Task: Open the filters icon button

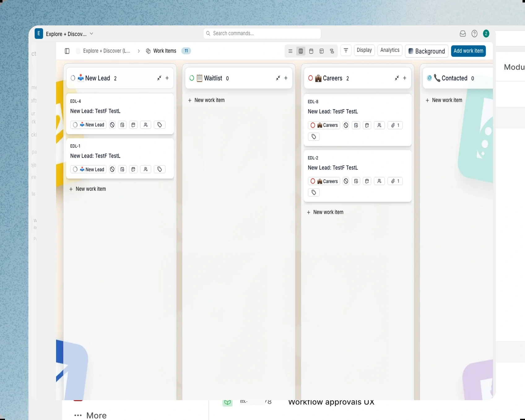Action: [346, 50]
